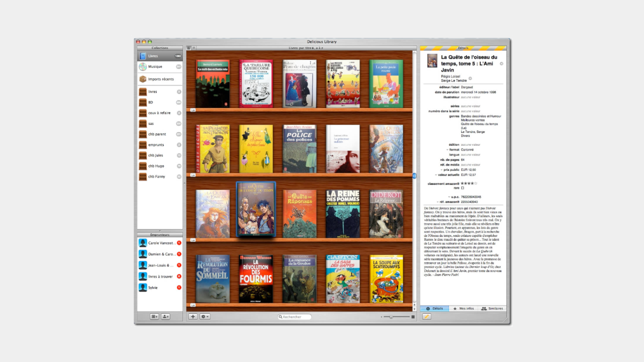Select borrower Sylvie

pos(160,287)
